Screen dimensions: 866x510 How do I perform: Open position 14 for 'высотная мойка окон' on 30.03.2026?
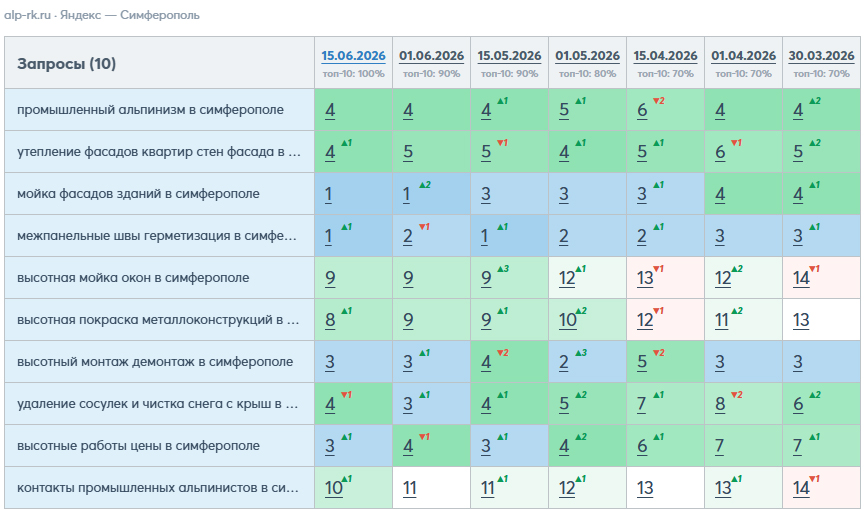[x=801, y=278]
